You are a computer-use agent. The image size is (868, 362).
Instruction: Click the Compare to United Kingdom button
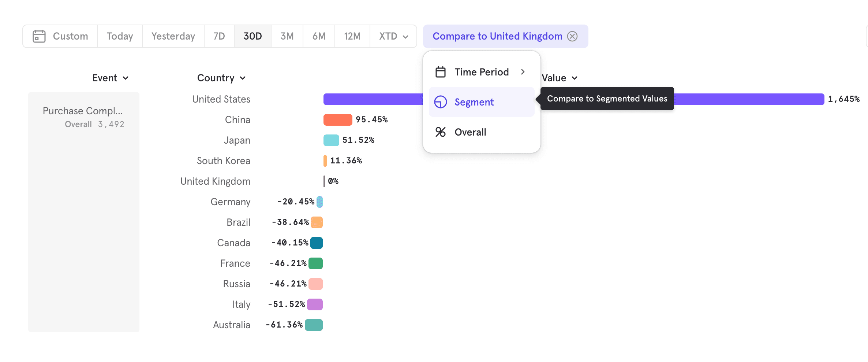coord(498,36)
